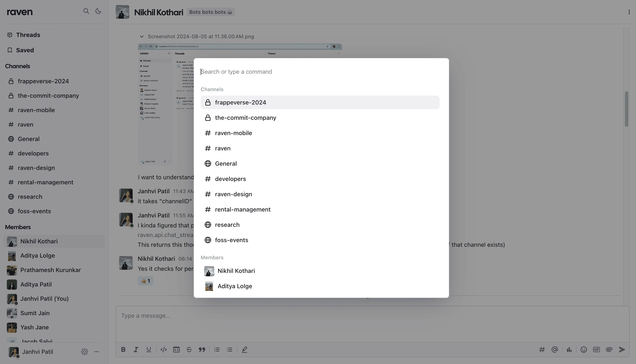Mention a user with the @ icon

pos(555,350)
